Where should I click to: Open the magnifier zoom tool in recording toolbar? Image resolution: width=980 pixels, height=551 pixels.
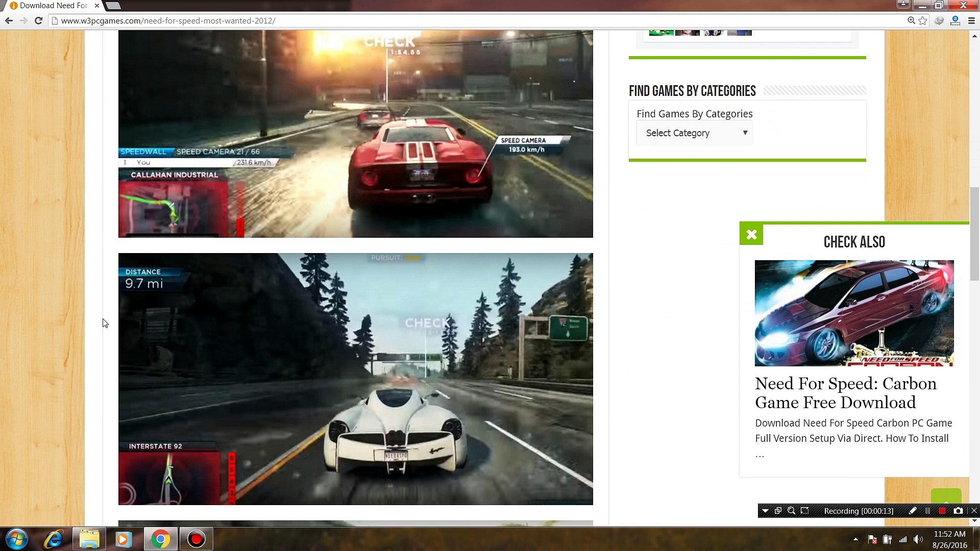point(792,511)
